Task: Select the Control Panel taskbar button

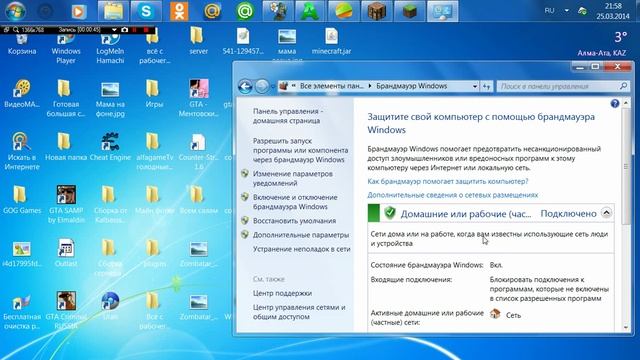Action: coord(442,11)
